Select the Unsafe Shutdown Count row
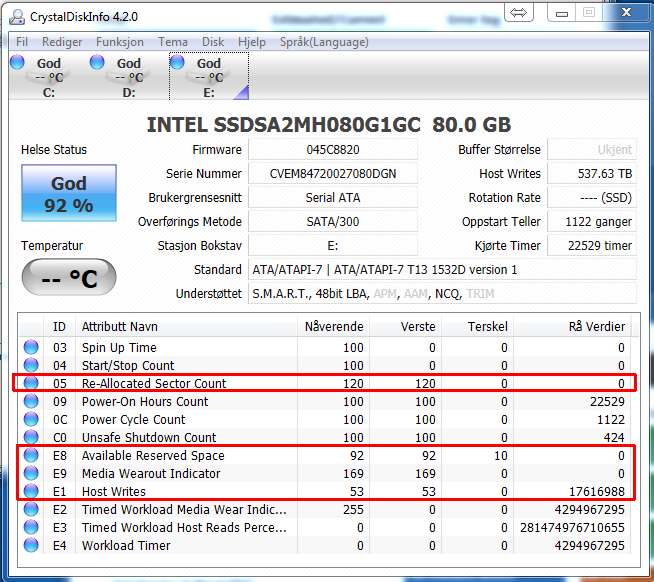Screen dimensions: 654x582 pos(325,437)
